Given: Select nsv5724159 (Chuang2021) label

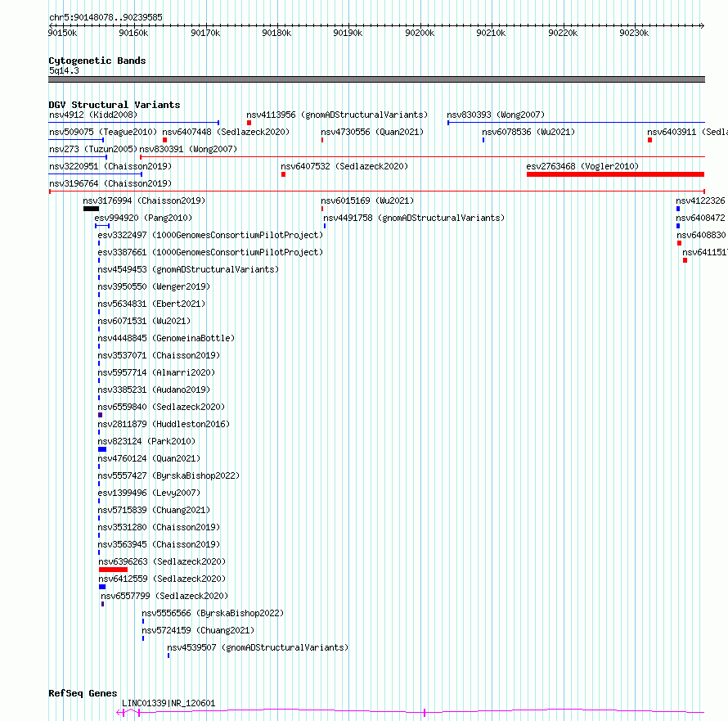Looking at the screenshot, I should 198,630.
